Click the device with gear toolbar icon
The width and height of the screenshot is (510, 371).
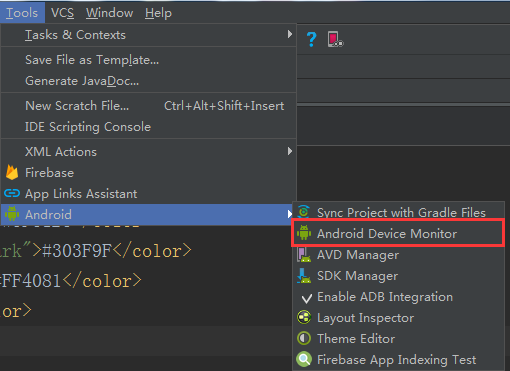click(x=335, y=39)
